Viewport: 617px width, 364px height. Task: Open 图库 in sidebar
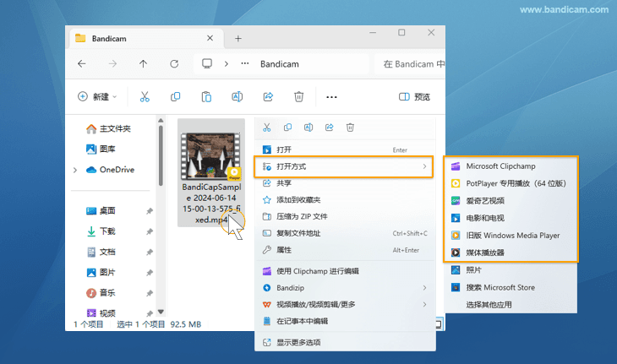tap(101, 149)
